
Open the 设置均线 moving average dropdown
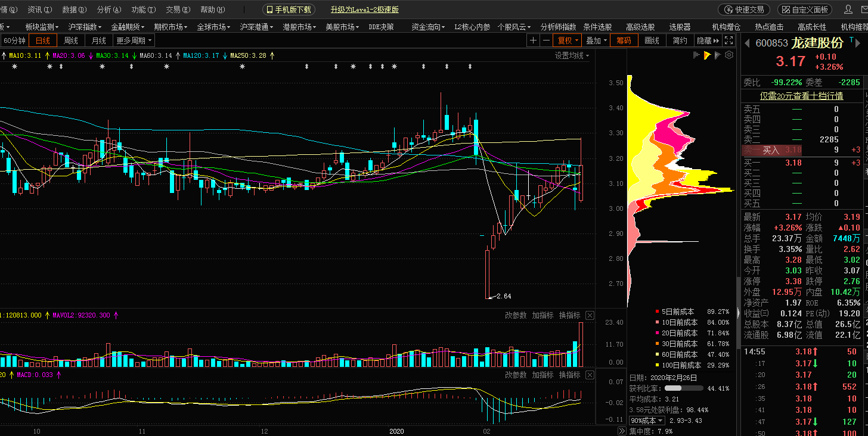pyautogui.click(x=572, y=55)
